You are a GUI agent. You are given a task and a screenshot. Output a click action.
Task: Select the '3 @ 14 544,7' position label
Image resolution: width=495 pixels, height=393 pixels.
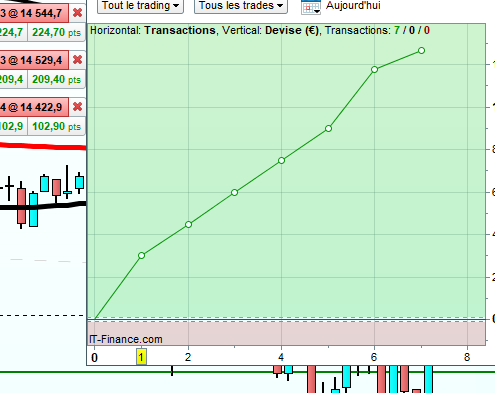(x=34, y=13)
